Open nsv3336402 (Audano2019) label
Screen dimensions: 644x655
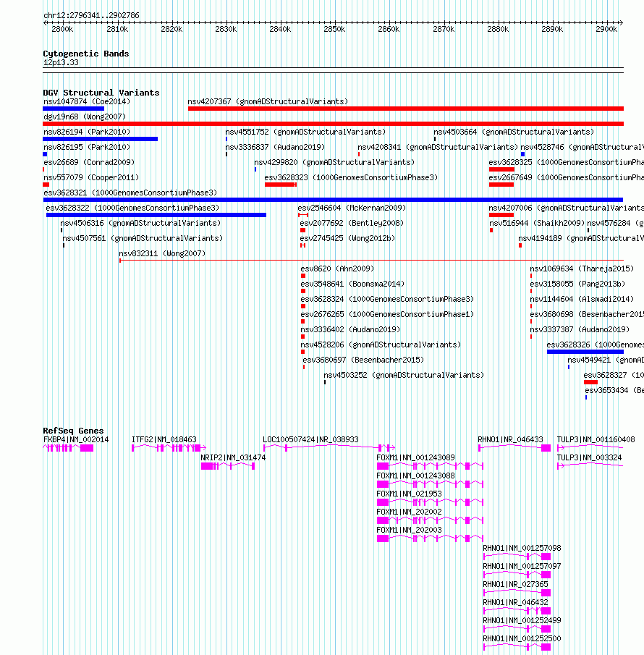350,329
